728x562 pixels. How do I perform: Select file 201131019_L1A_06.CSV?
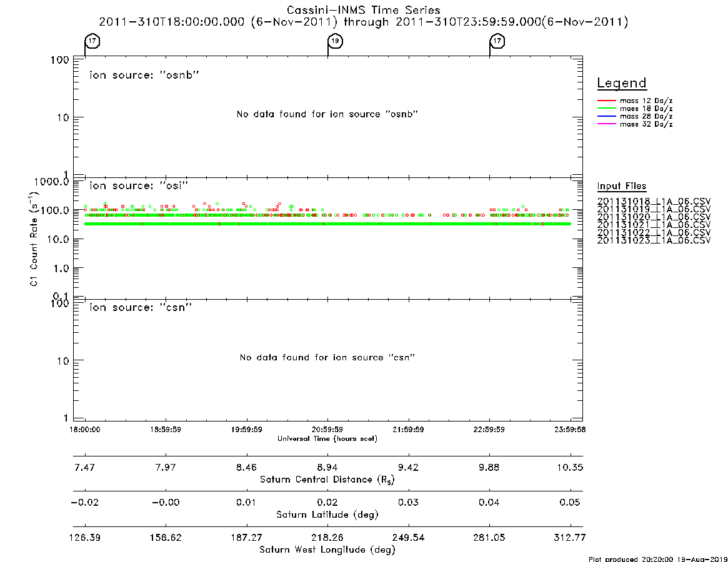pyautogui.click(x=654, y=209)
